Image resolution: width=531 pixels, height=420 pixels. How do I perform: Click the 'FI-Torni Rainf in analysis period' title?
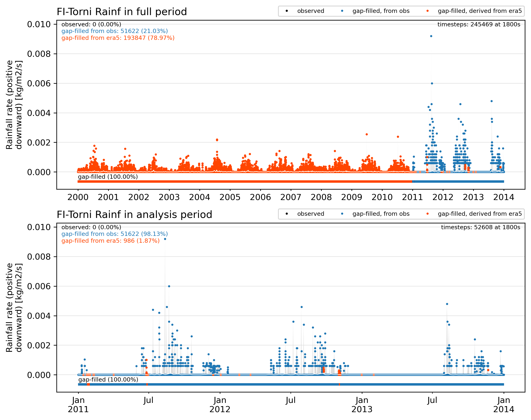[134, 214]
